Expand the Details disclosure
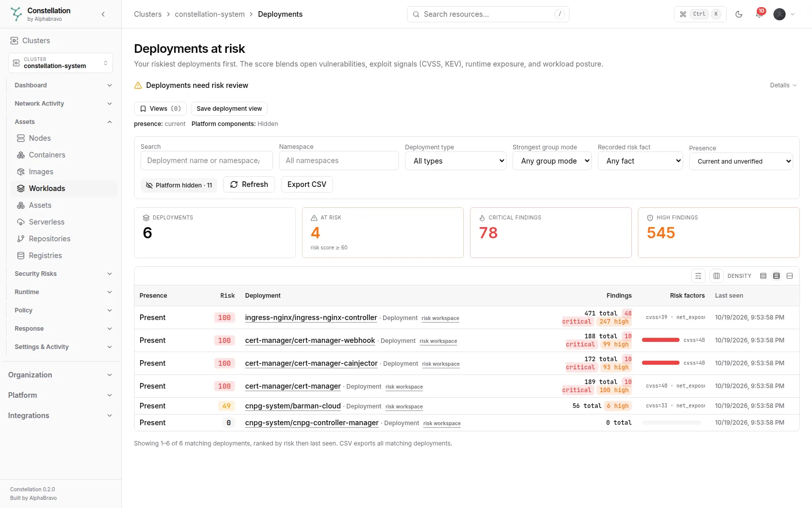Screen dimensions: 812x508 pos(783,85)
